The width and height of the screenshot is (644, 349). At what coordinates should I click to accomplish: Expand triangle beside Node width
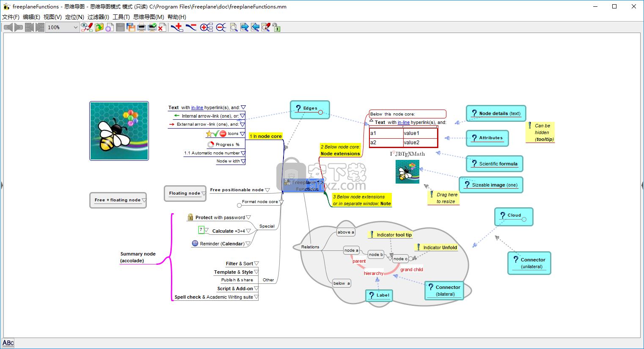click(243, 161)
